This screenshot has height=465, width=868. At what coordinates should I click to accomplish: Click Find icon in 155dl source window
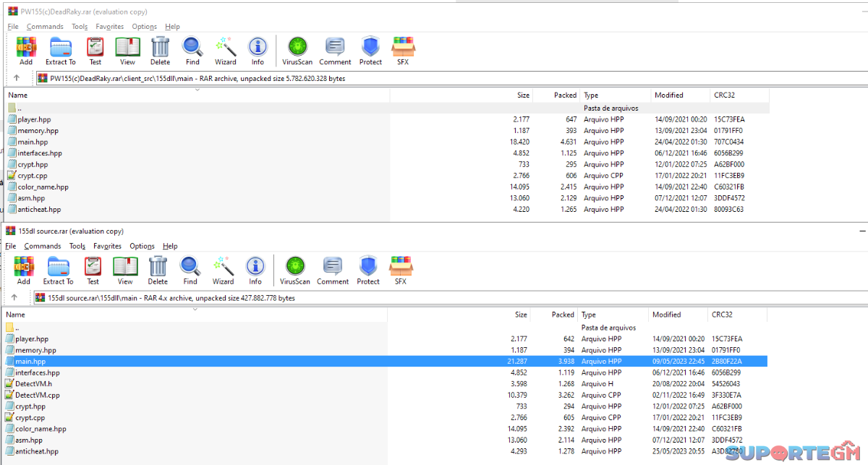click(190, 271)
